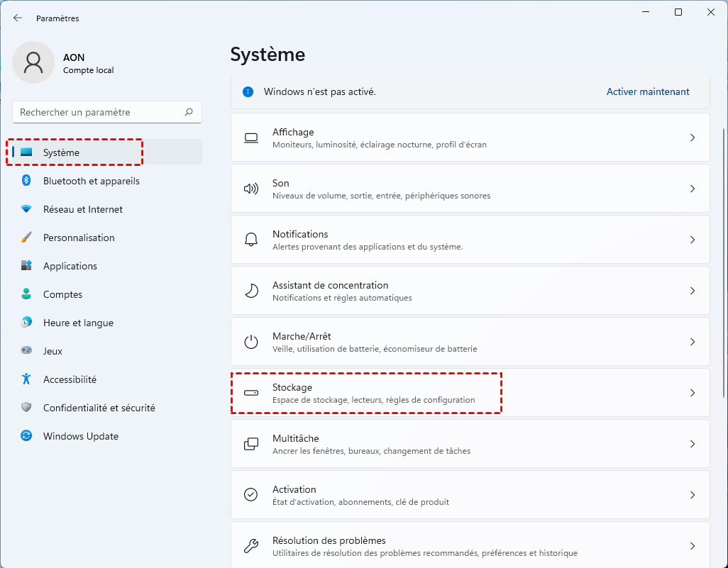Click the back arrow in the title bar
The image size is (728, 568).
pos(18,18)
